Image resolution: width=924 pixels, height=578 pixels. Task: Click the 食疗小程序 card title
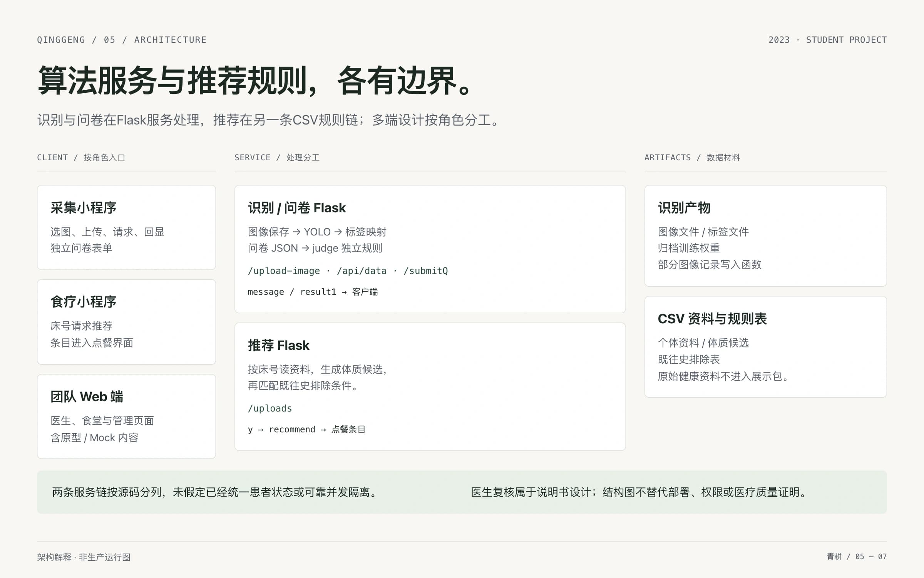tap(83, 302)
